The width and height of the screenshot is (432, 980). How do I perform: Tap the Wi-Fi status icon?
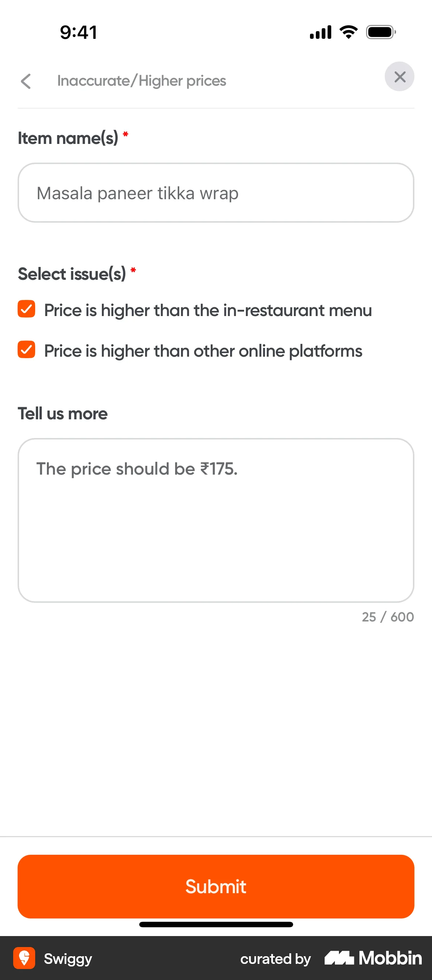coord(347,32)
